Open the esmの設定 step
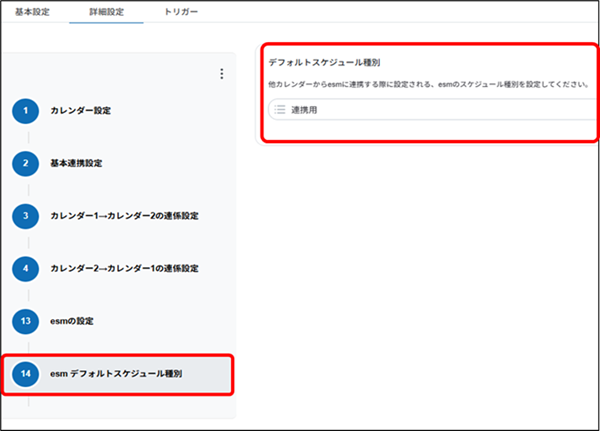Screen dimensions: 600x431 click(x=72, y=320)
